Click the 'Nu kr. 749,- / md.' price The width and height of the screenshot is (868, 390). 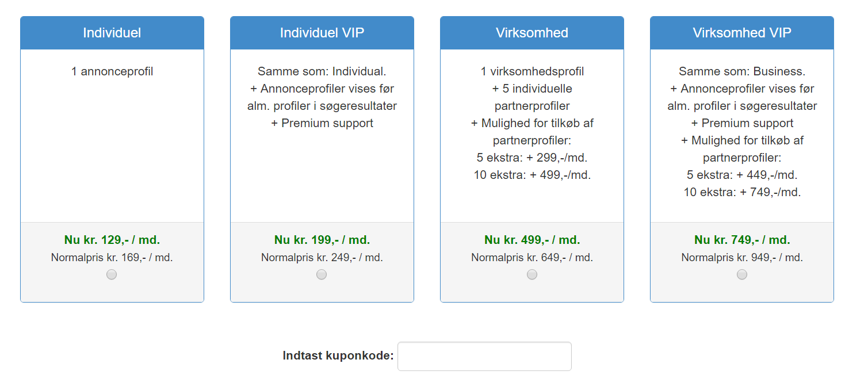click(742, 240)
